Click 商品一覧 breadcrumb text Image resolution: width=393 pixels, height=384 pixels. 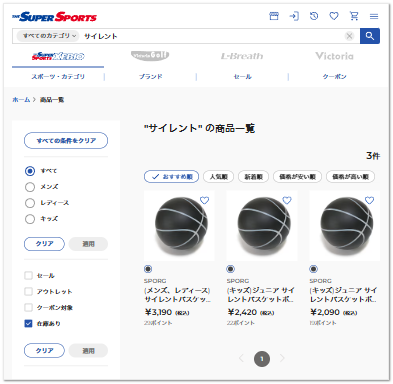point(52,100)
